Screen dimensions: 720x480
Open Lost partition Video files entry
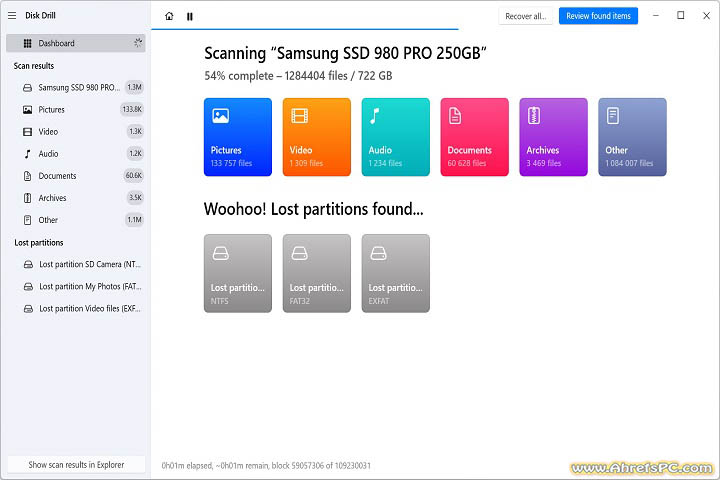(76, 308)
